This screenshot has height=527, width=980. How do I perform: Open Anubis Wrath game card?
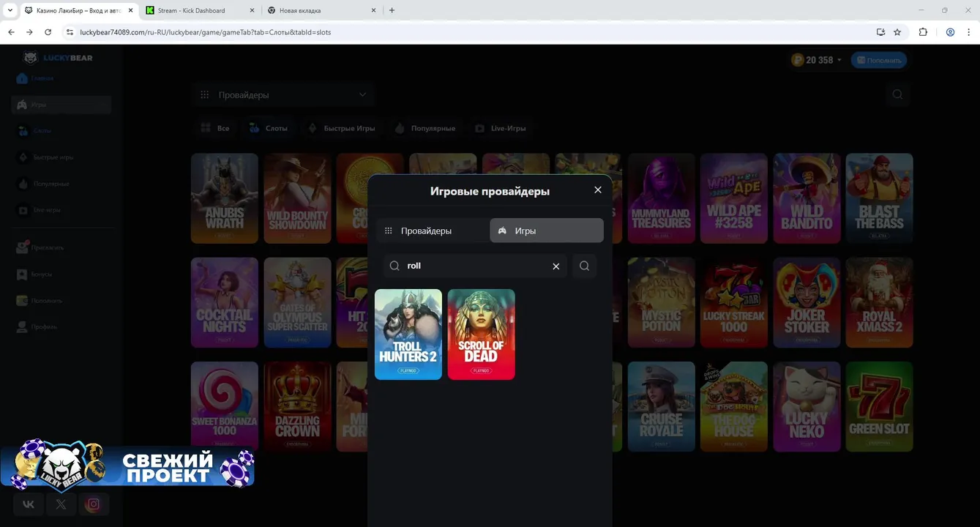pos(225,198)
